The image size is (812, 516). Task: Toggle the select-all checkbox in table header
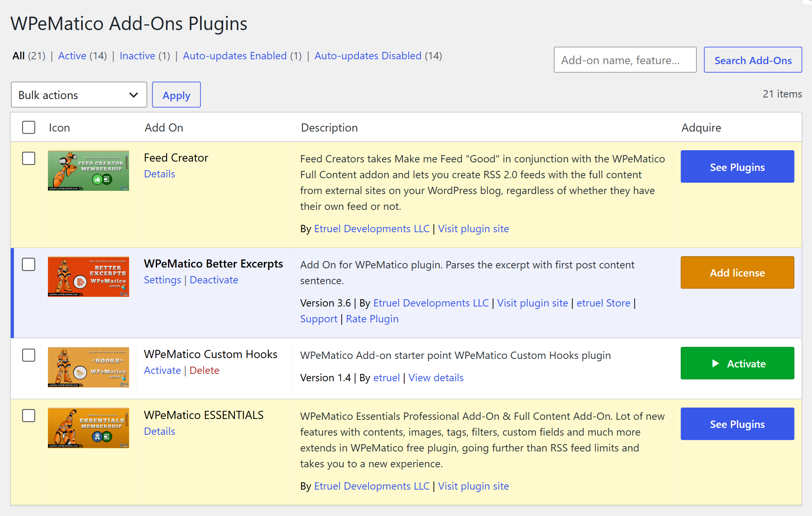pos(29,127)
